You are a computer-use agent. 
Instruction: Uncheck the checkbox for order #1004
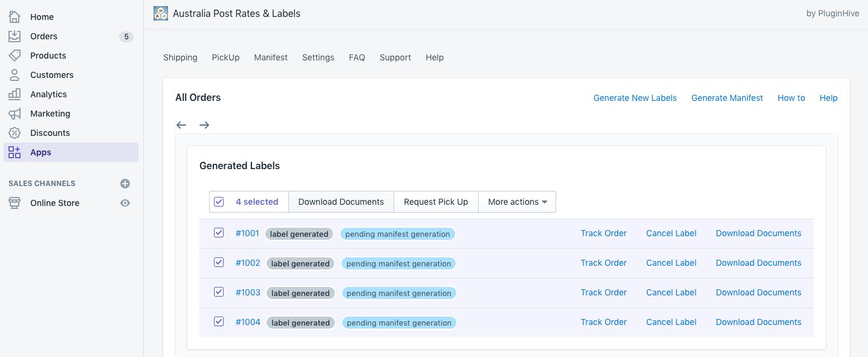(x=219, y=321)
